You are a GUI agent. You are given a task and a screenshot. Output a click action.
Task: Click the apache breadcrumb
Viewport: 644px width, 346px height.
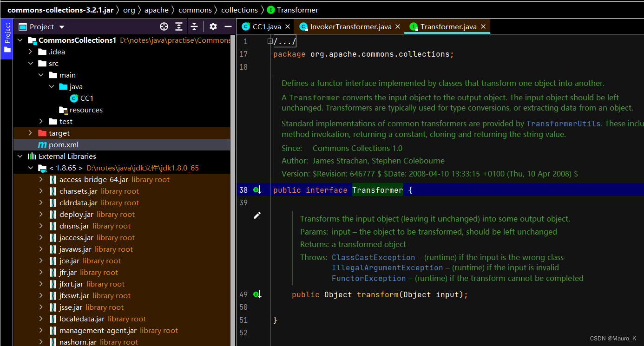tap(157, 10)
